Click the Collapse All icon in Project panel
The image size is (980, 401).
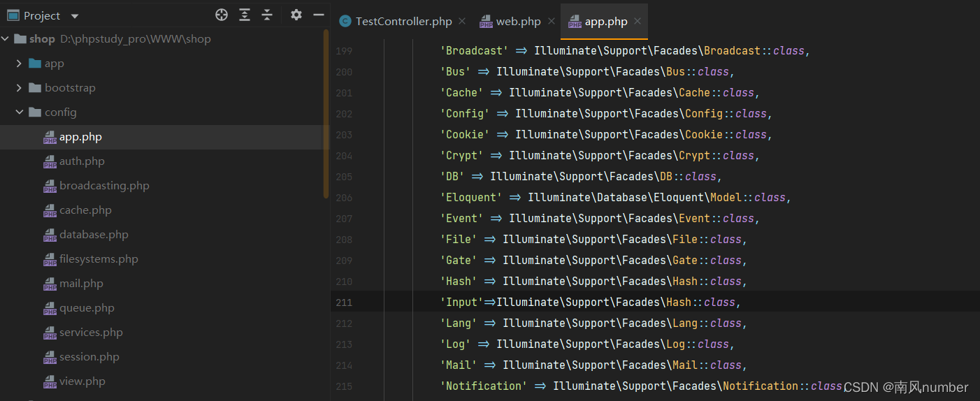click(267, 15)
